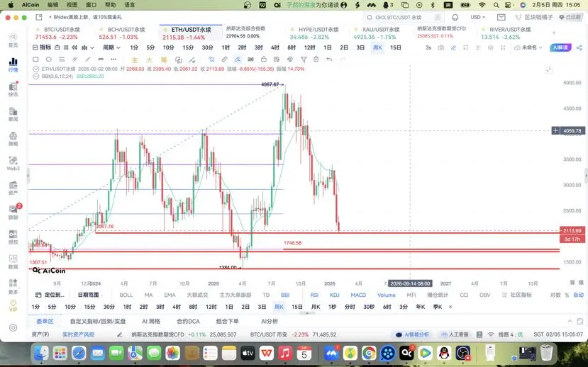This screenshot has width=588, height=367.
Task: Open the mail envelope icon
Action: [x=501, y=17]
